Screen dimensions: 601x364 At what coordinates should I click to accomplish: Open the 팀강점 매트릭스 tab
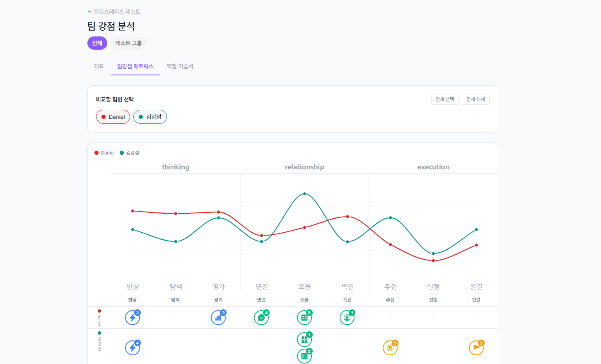point(135,66)
